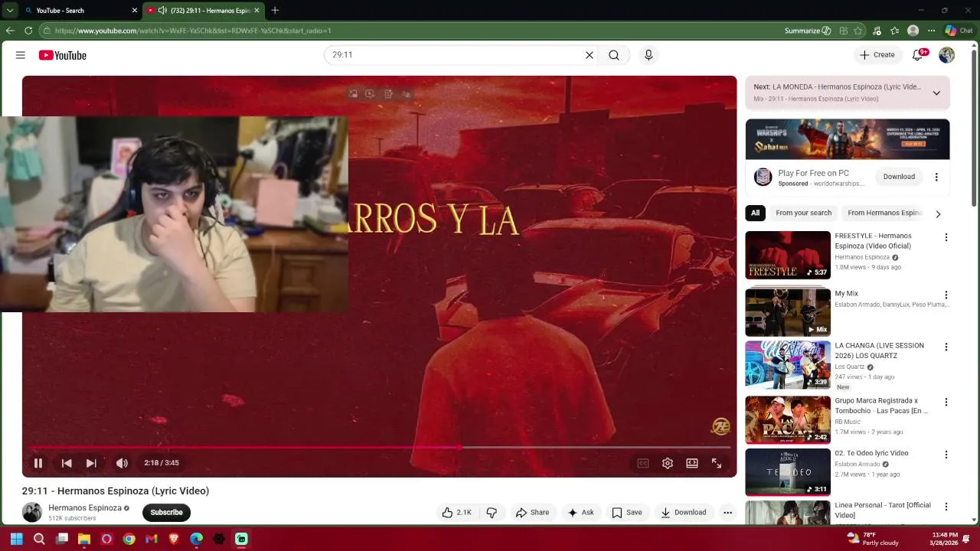Share the video
Viewport: 980px width, 551px height.
(532, 513)
